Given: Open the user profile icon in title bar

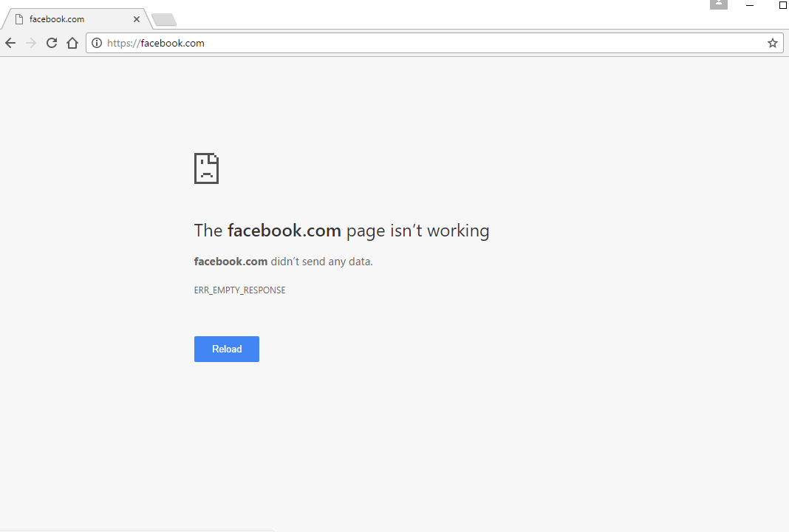Looking at the screenshot, I should coord(719,4).
